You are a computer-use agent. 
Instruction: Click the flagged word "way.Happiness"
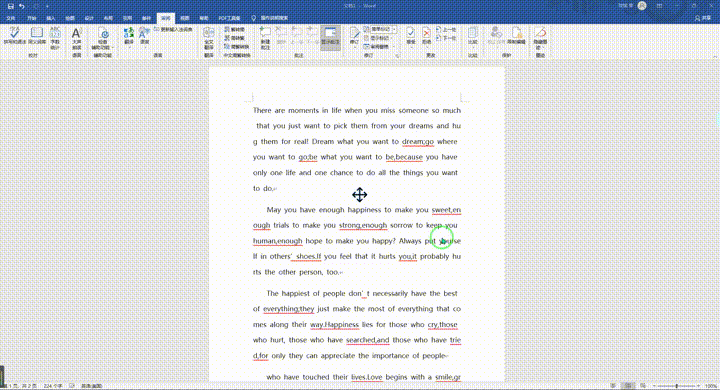(334, 325)
